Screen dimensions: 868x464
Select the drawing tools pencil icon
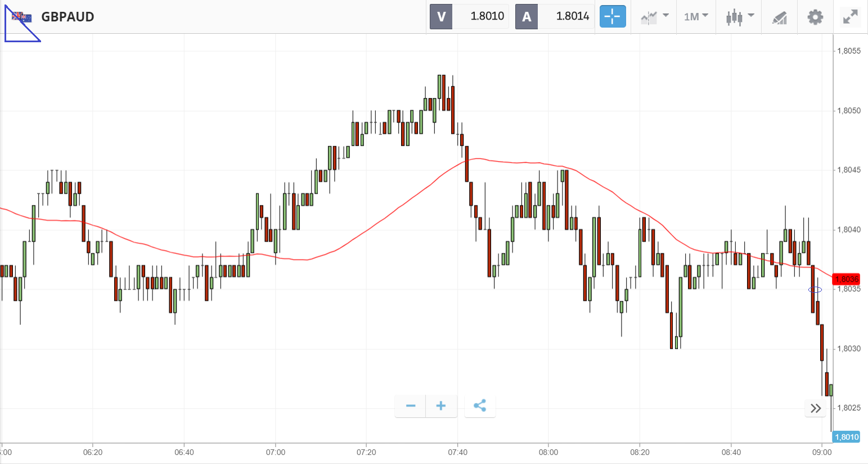coord(779,17)
